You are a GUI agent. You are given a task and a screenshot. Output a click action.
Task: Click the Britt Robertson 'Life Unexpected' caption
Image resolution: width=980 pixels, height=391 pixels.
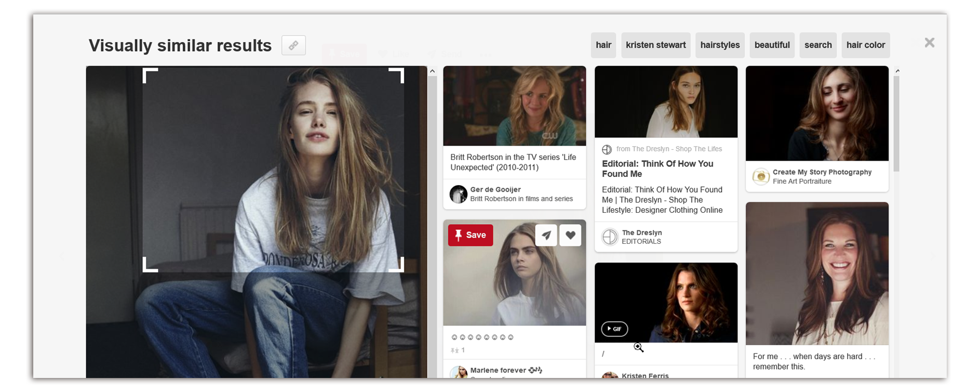click(513, 162)
